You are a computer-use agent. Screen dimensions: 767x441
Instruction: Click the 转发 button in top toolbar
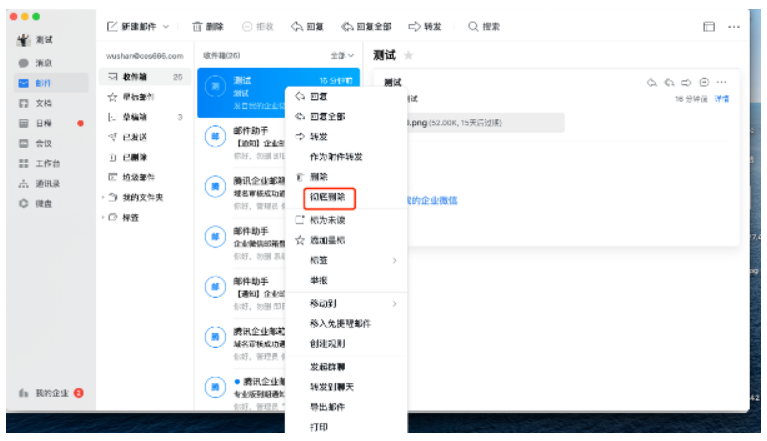(425, 26)
